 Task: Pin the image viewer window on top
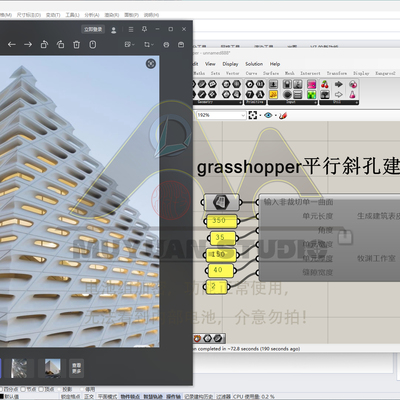pos(144,29)
